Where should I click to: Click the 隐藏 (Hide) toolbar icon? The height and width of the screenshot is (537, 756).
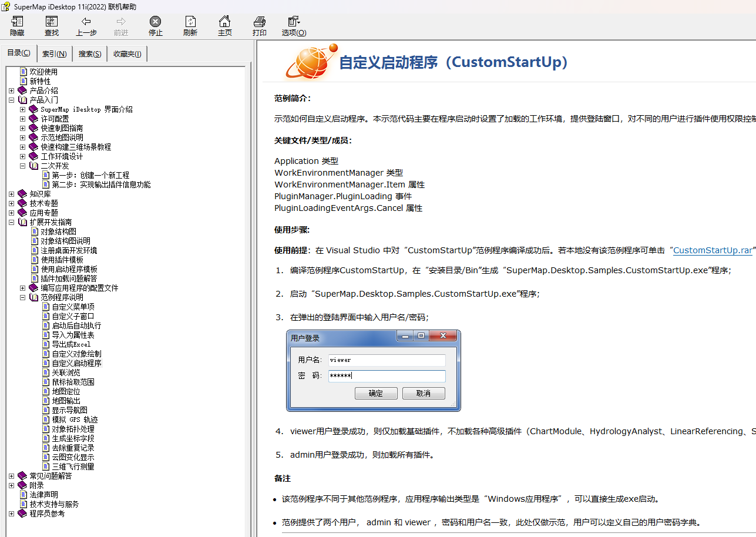[x=17, y=22]
